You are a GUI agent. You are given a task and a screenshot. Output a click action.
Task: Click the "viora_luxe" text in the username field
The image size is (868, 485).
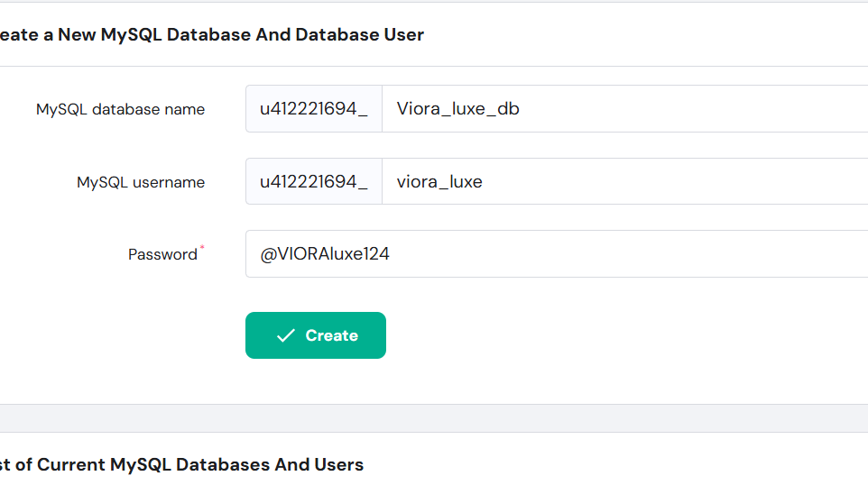click(x=439, y=181)
